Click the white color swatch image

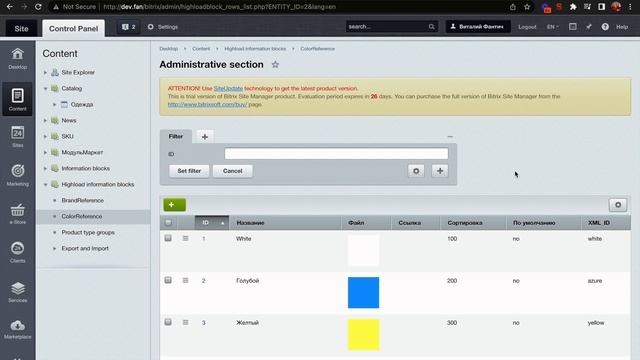tap(363, 251)
